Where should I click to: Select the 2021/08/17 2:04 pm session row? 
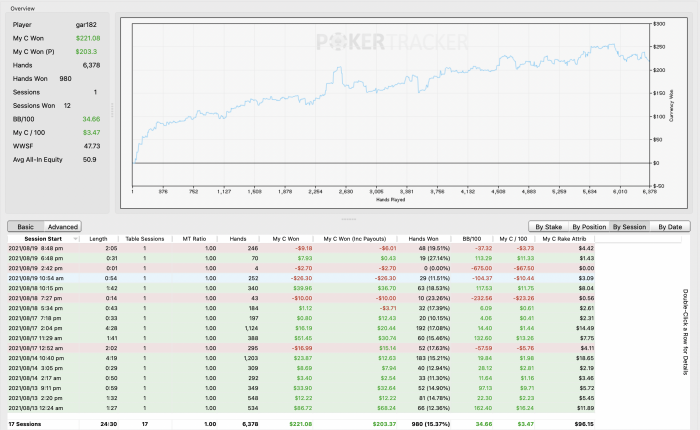pyautogui.click(x=301, y=328)
